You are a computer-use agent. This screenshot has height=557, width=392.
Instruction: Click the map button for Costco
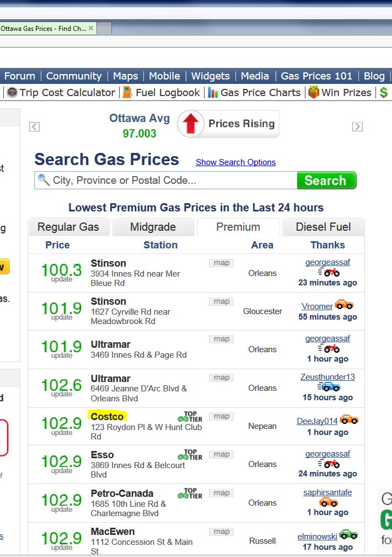click(x=222, y=416)
